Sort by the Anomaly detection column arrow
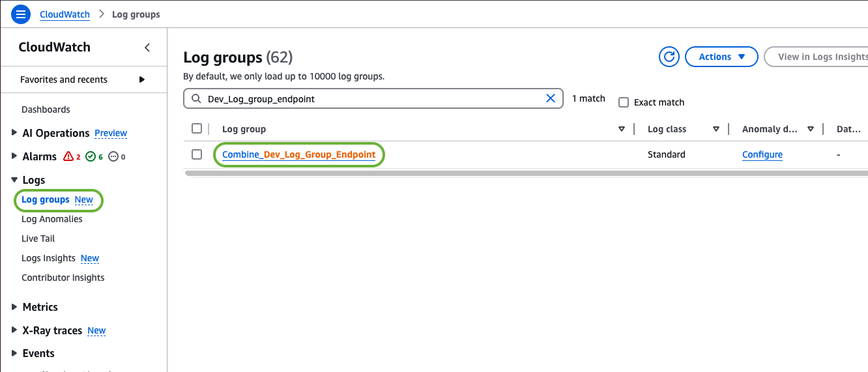This screenshot has height=372, width=868. [811, 129]
